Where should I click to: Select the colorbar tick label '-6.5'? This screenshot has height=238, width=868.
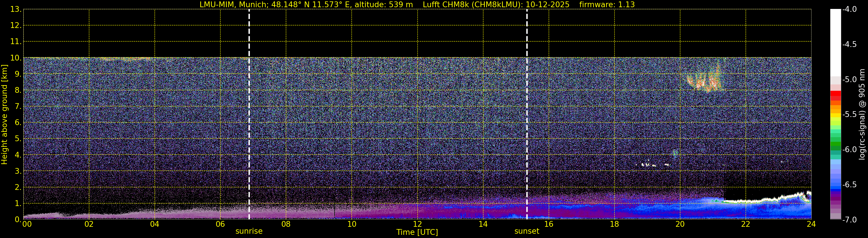click(x=849, y=184)
